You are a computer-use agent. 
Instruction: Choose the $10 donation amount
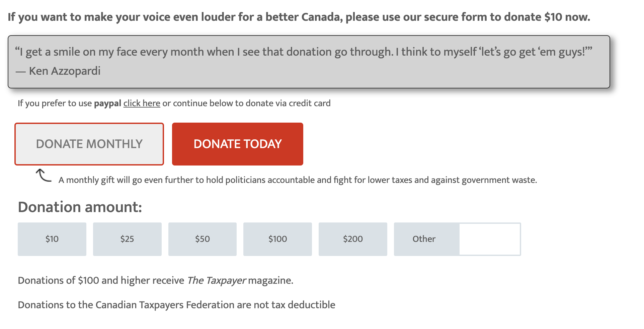pos(52,239)
